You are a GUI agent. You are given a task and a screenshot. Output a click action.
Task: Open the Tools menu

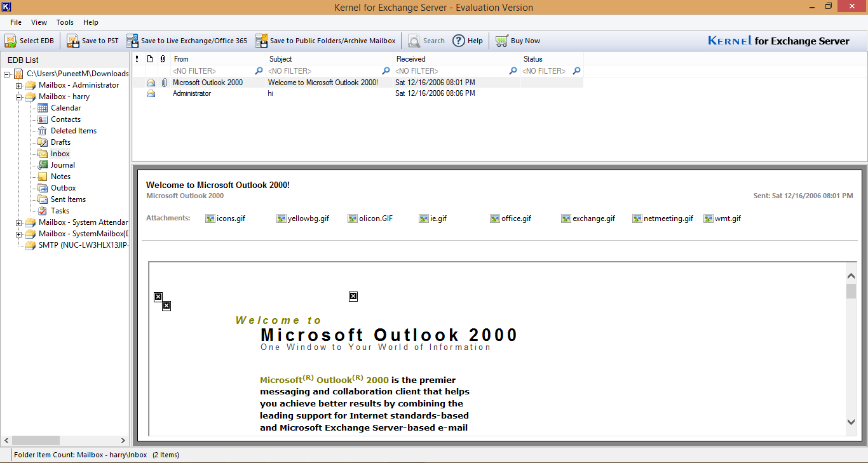65,22
